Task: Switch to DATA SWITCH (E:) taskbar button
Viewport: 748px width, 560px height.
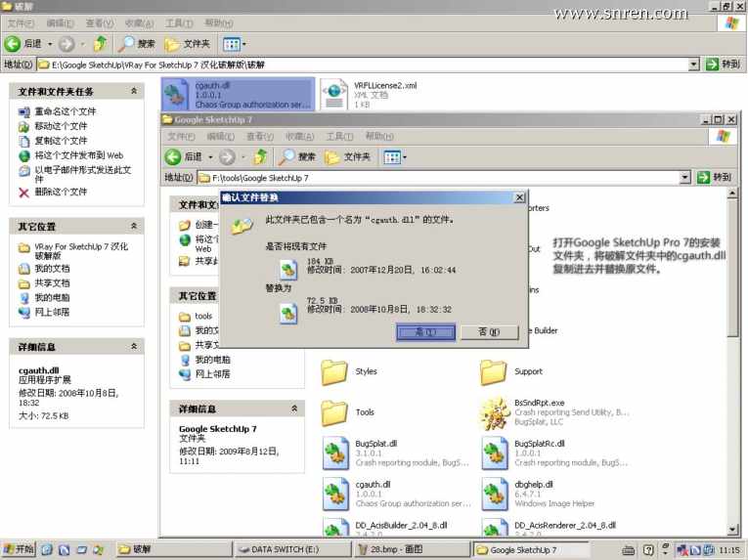Action: point(292,549)
